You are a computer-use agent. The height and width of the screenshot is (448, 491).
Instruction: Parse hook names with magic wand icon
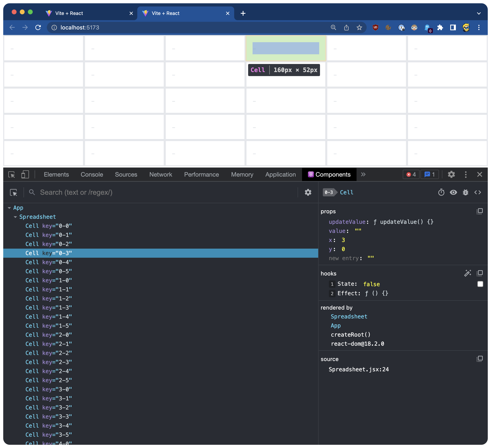click(467, 273)
